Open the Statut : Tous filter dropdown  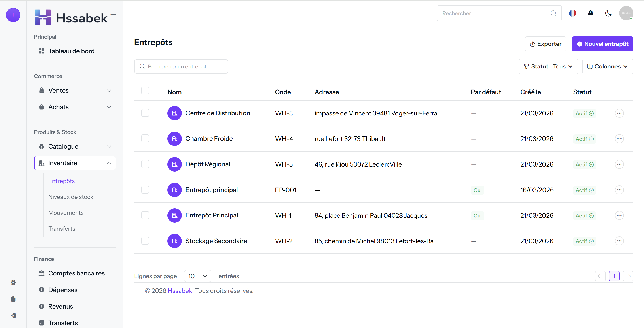(x=548, y=66)
